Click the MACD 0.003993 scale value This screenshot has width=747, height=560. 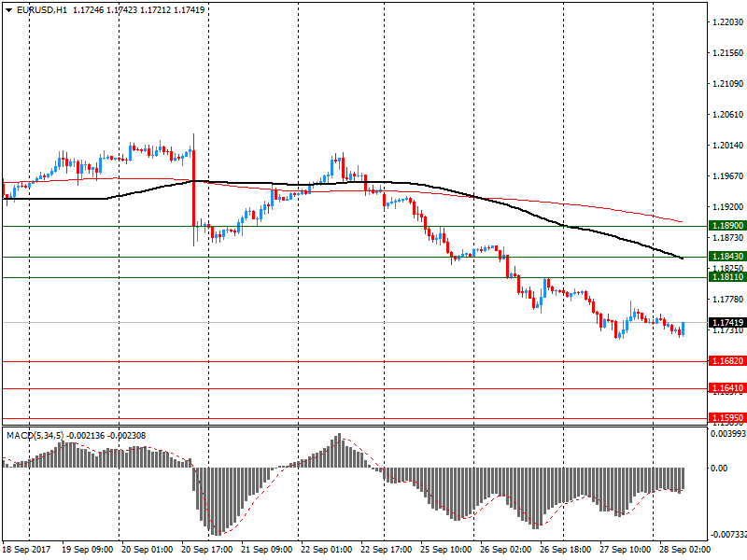click(x=728, y=434)
